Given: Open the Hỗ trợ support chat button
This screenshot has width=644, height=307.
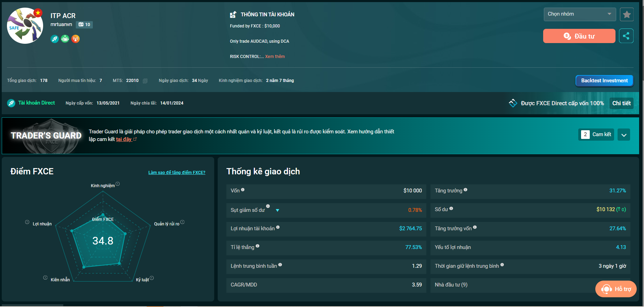Looking at the screenshot, I should pos(616,289).
